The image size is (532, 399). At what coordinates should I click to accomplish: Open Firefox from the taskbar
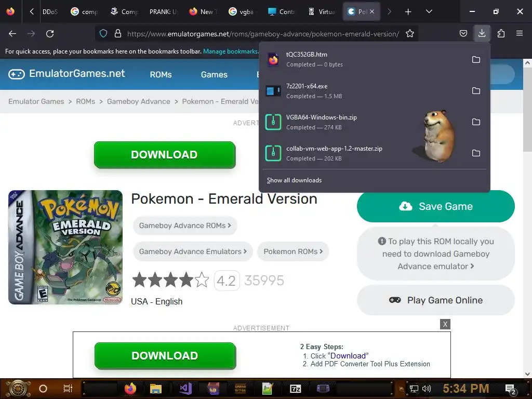pos(130,389)
